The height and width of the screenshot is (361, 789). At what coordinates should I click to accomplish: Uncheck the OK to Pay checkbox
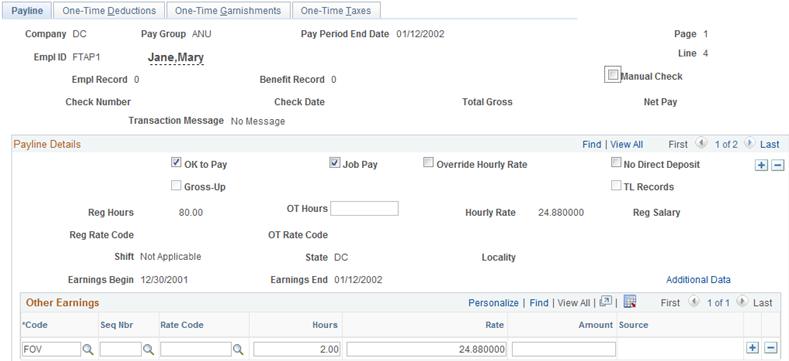tap(176, 163)
